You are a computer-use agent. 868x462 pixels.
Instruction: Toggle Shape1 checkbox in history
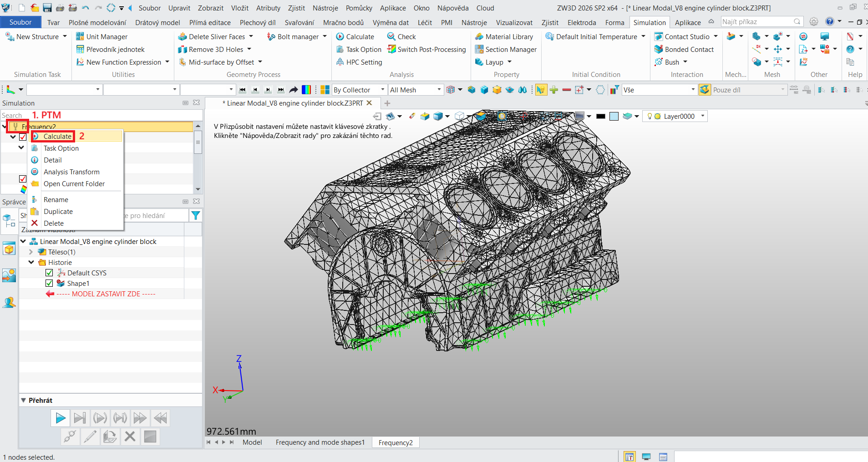point(49,283)
